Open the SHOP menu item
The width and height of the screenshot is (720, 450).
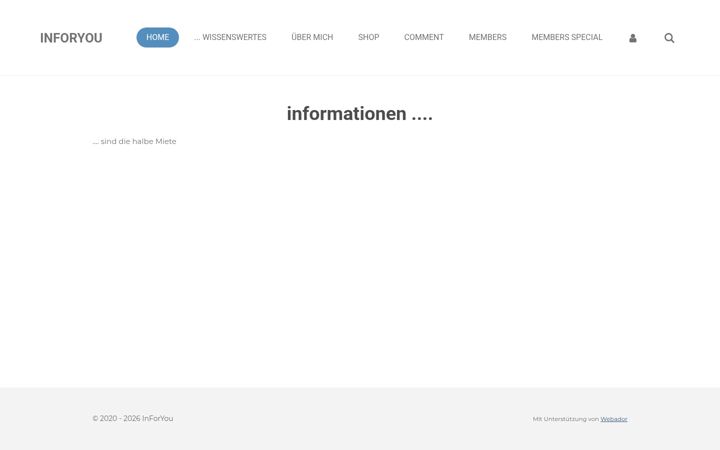tap(369, 37)
